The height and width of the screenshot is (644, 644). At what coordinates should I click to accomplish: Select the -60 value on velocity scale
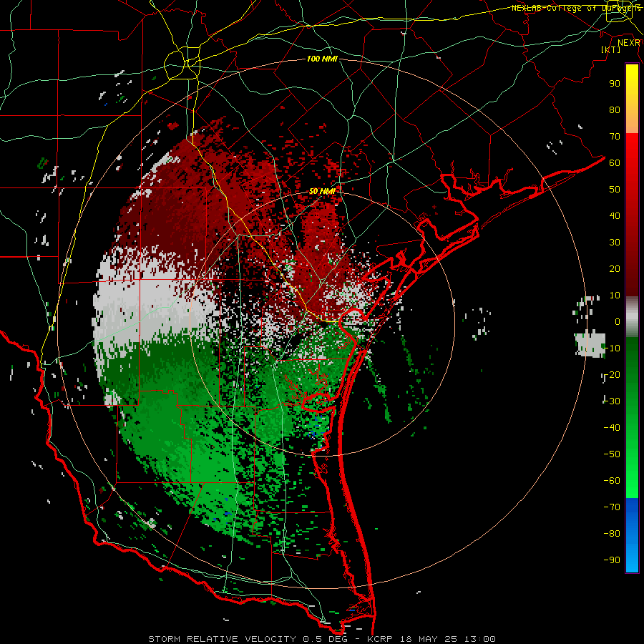pos(612,481)
